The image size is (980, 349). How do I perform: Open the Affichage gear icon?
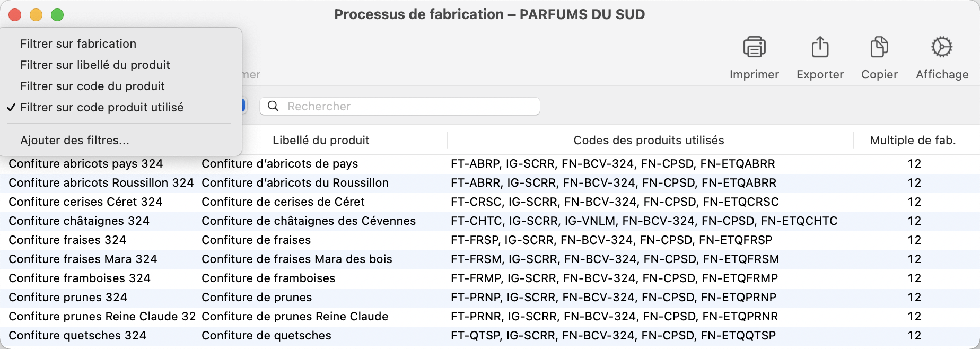click(942, 47)
